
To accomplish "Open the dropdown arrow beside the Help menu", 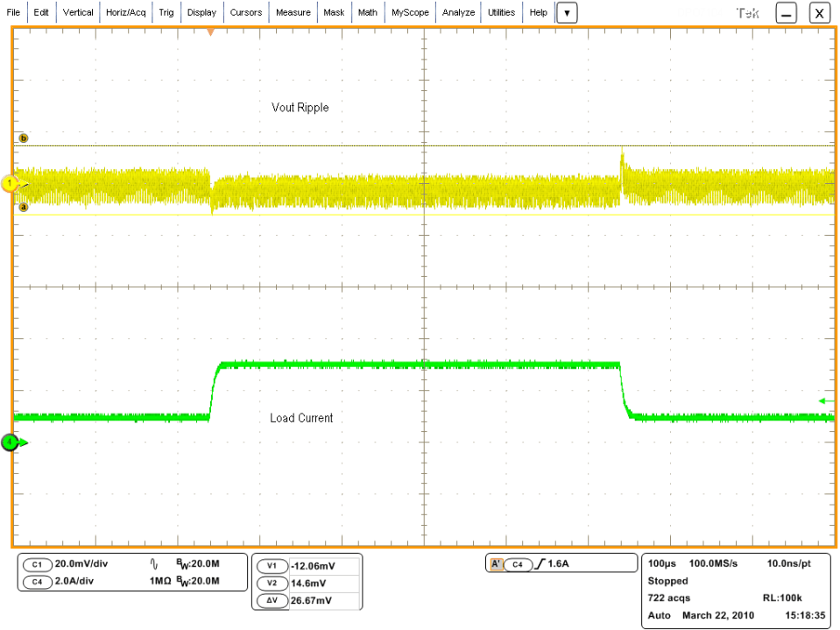I will [x=567, y=12].
